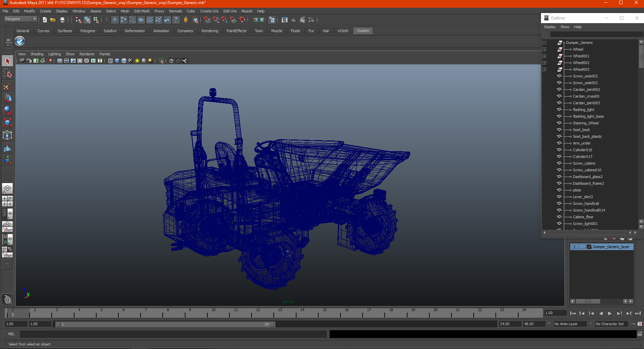Enable Snap to Points magnet icon
The width and height of the screenshot is (644, 349).
pyautogui.click(x=225, y=20)
